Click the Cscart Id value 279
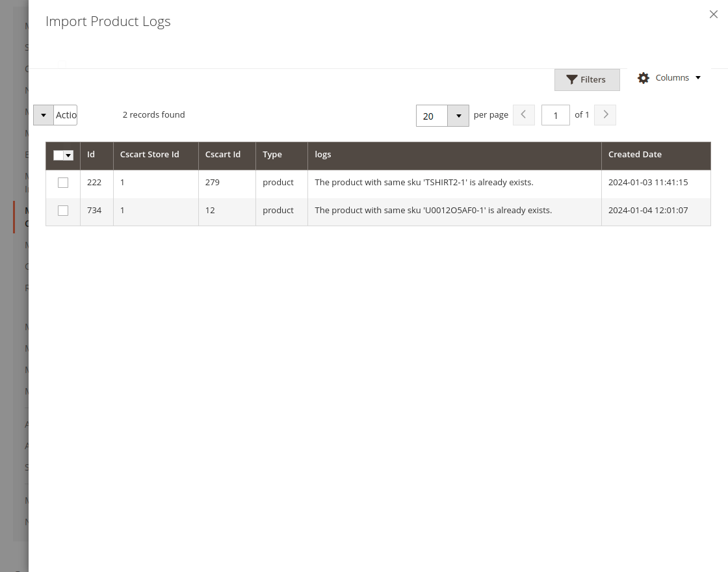 (212, 183)
